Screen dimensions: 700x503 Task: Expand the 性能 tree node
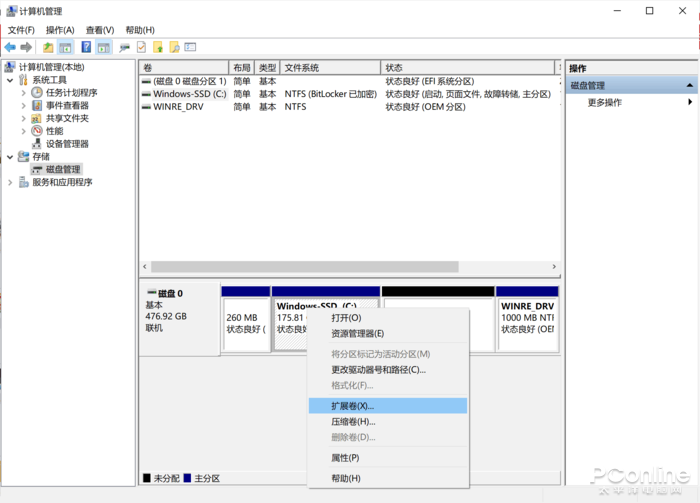click(23, 131)
